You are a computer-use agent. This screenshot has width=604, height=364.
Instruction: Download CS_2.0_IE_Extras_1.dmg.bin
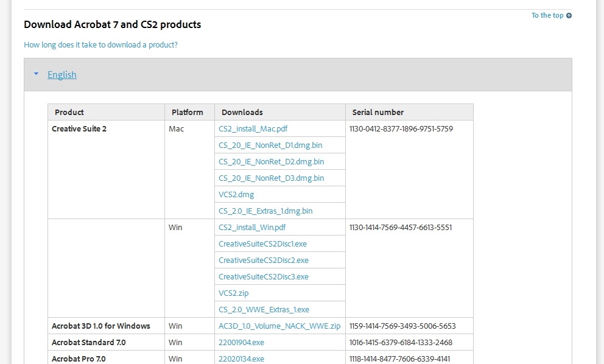pos(265,211)
